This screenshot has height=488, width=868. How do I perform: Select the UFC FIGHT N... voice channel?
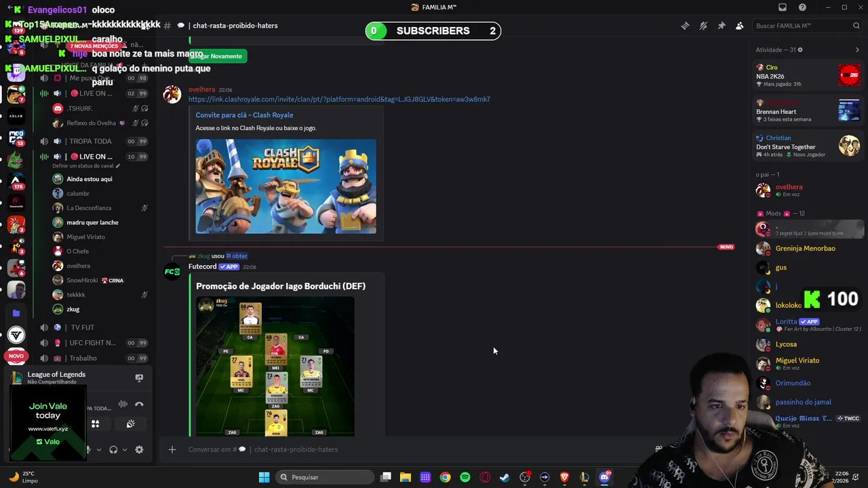(93, 343)
